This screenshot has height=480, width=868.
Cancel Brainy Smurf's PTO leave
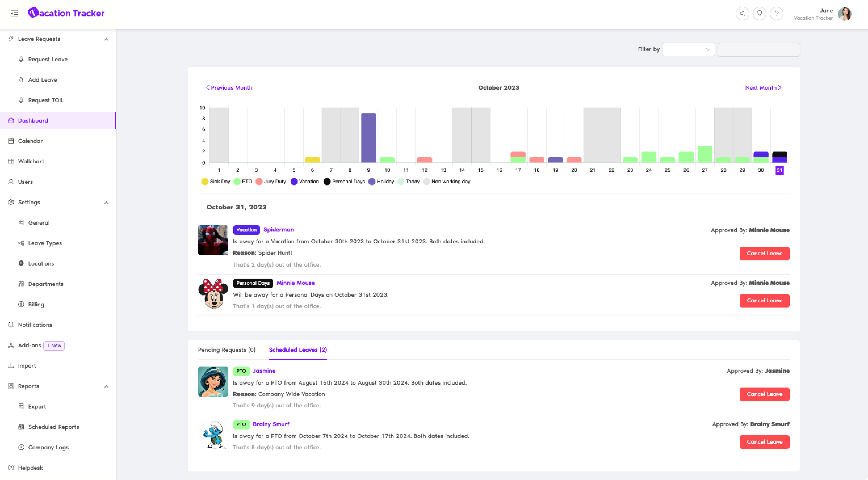coord(764,442)
